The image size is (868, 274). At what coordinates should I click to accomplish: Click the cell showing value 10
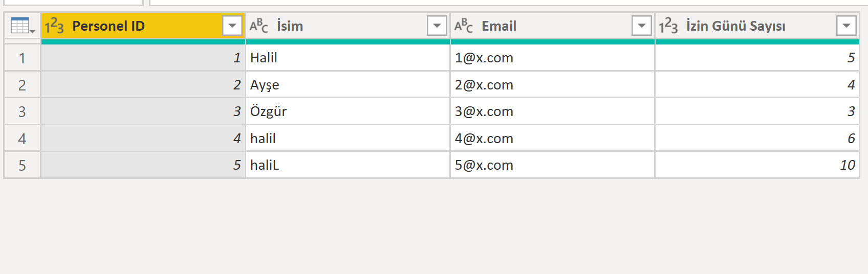point(757,165)
